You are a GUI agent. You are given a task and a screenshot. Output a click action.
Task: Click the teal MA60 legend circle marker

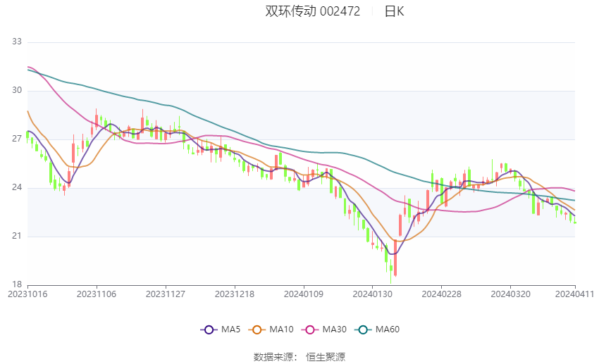point(363,329)
